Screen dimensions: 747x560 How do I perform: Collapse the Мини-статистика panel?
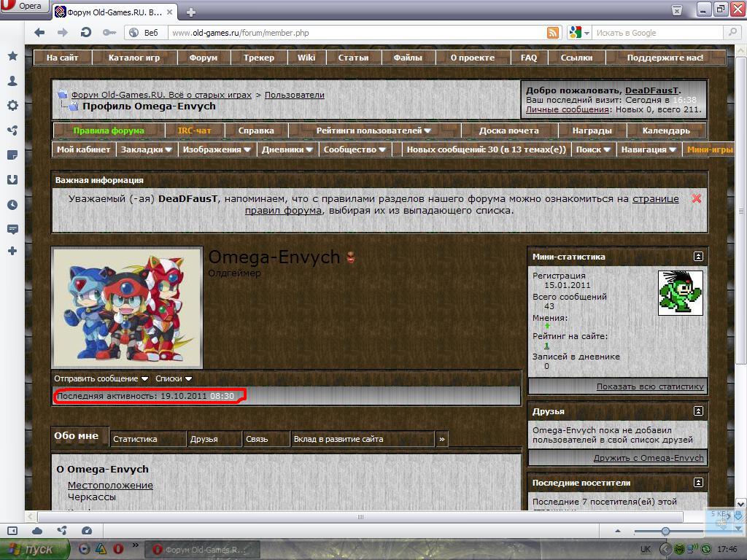698,257
